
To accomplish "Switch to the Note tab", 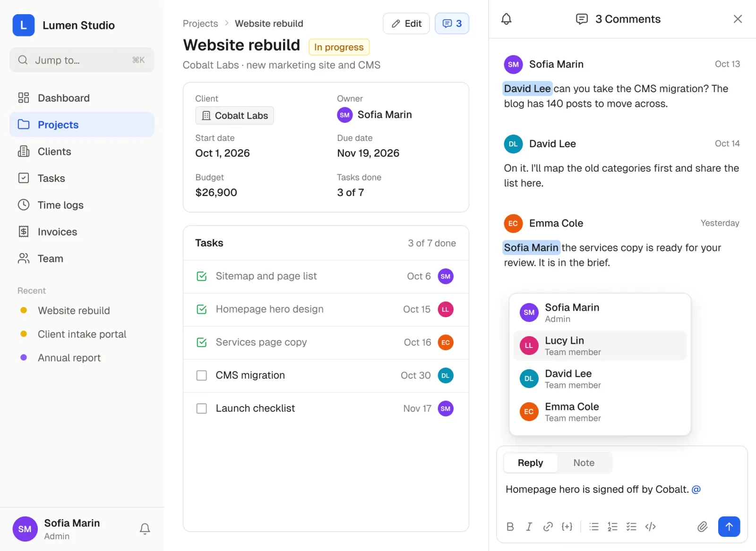I will coord(584,463).
